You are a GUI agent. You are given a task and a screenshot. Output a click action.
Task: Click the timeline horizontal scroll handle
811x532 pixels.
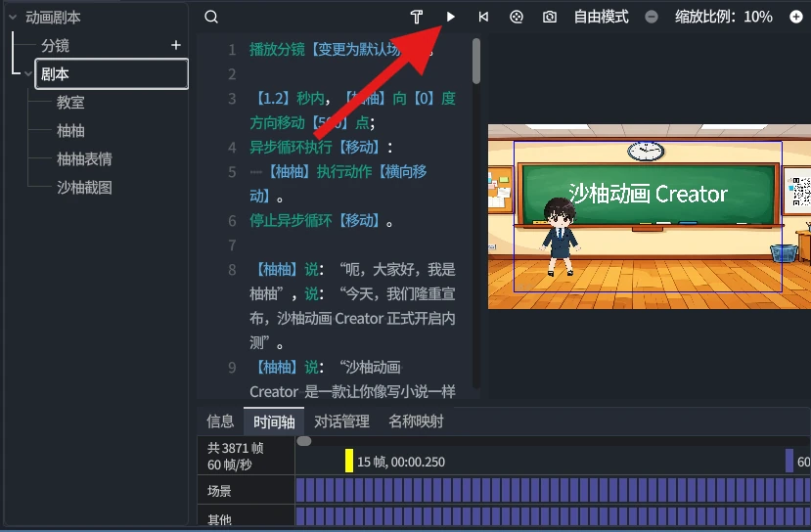(x=304, y=441)
